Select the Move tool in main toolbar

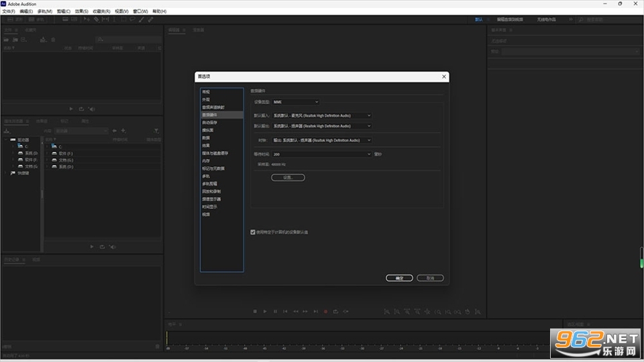click(87, 19)
